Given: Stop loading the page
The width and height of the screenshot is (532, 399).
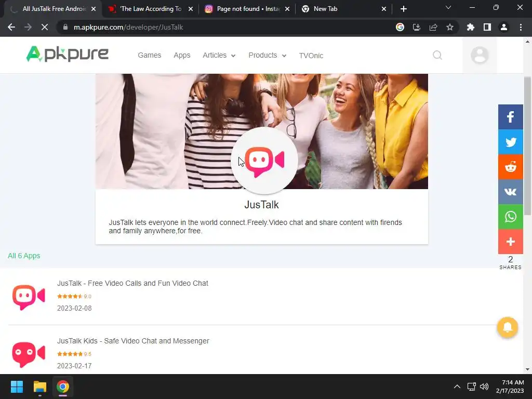Looking at the screenshot, I should click(45, 27).
